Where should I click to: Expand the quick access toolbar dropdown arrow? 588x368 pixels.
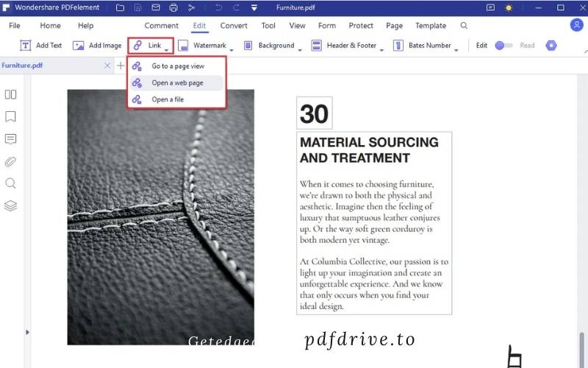(x=254, y=7)
